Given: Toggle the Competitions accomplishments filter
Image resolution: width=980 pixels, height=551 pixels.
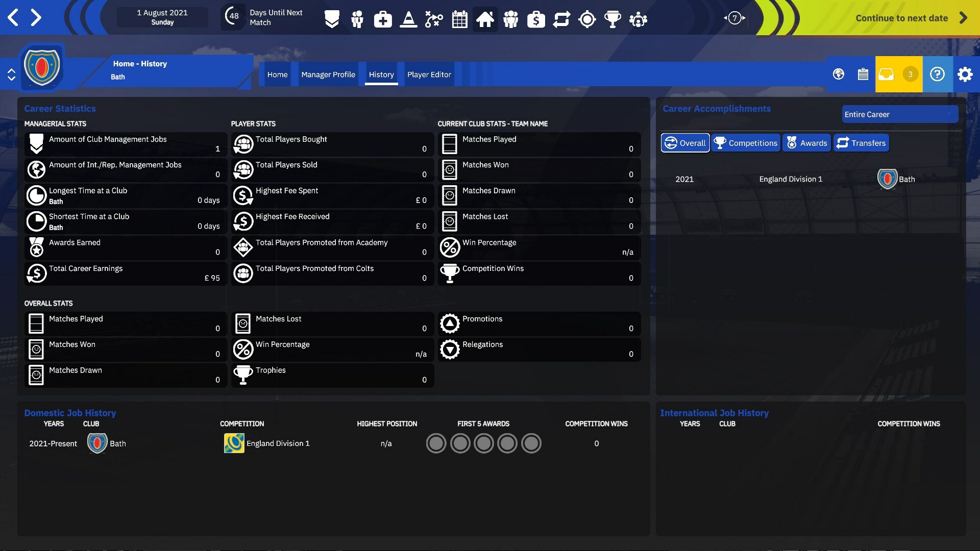Looking at the screenshot, I should pos(746,143).
